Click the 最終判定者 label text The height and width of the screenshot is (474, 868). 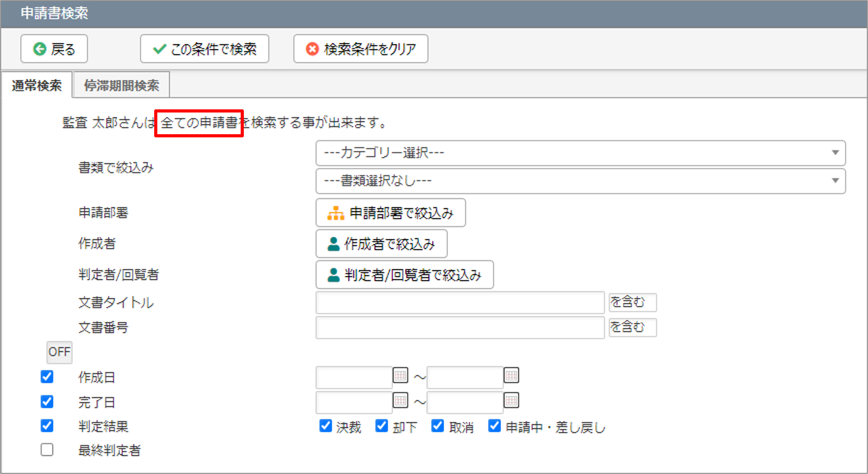click(x=110, y=450)
